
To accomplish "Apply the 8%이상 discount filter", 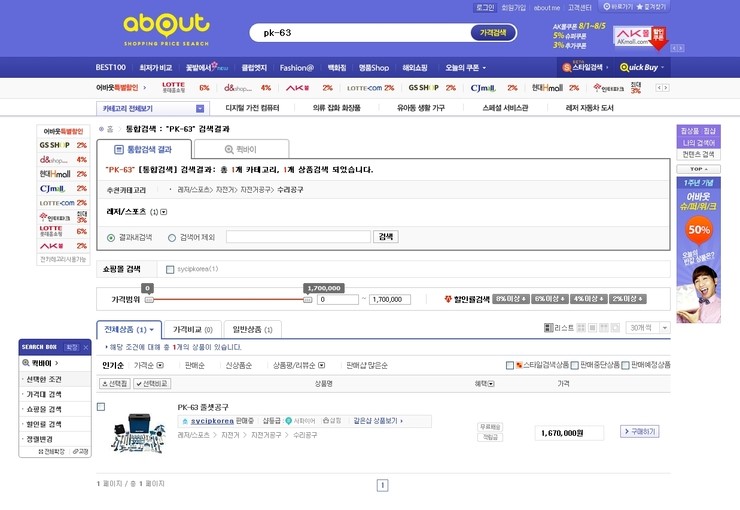I will click(x=511, y=299).
